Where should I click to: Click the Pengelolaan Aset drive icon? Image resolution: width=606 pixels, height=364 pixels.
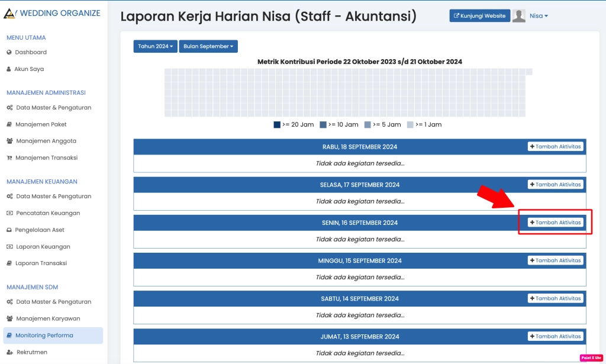[x=9, y=230]
